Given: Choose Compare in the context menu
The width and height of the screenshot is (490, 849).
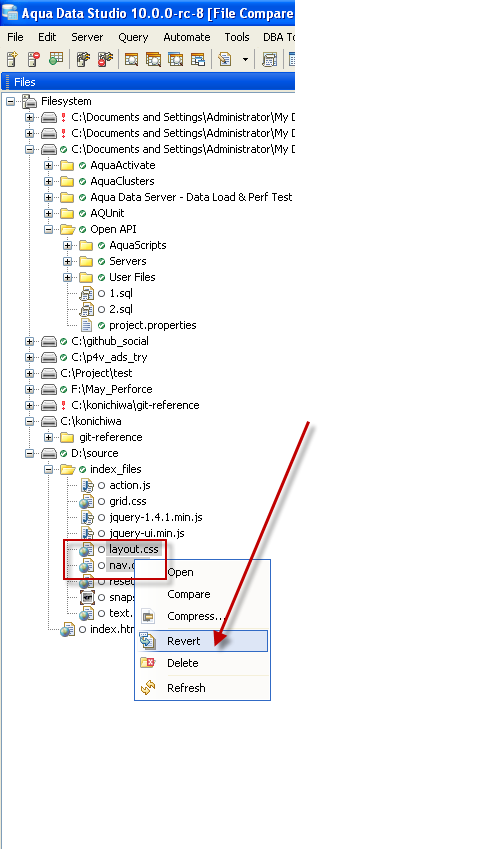Looking at the screenshot, I should (x=202, y=595).
